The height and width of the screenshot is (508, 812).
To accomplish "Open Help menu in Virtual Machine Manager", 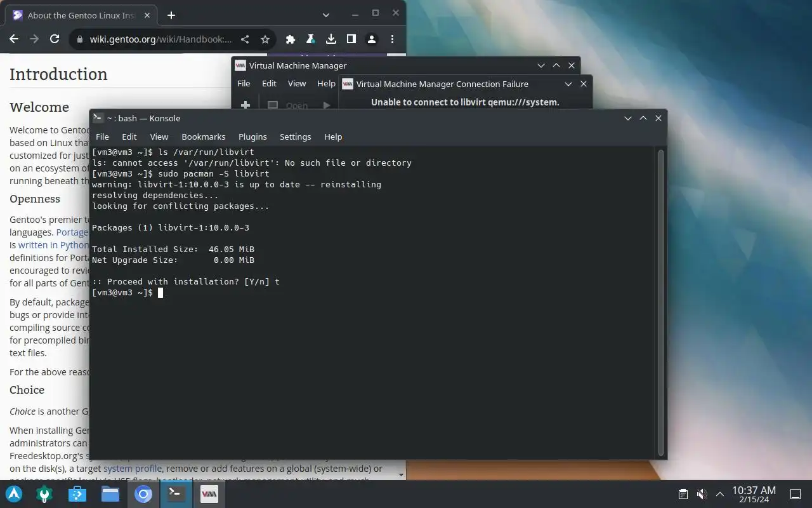I will [326, 84].
